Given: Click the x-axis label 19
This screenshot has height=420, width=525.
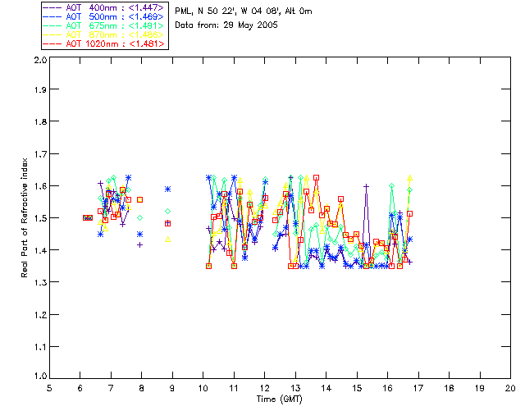Looking at the screenshot, I should 480,388.
